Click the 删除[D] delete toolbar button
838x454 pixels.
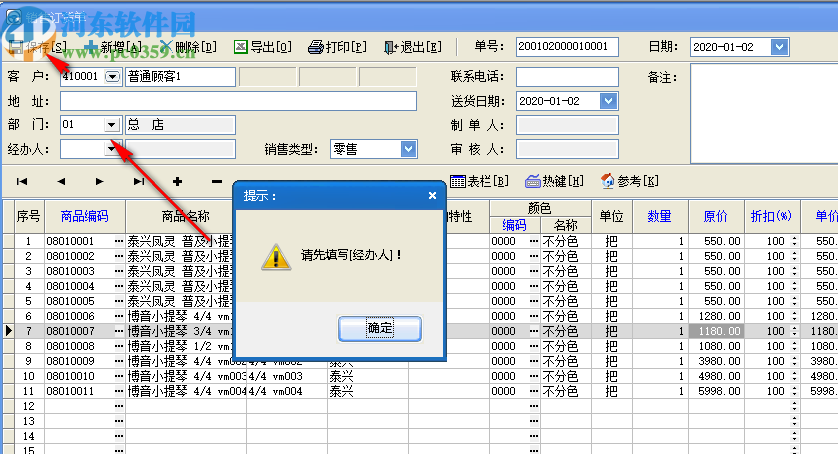coord(189,47)
